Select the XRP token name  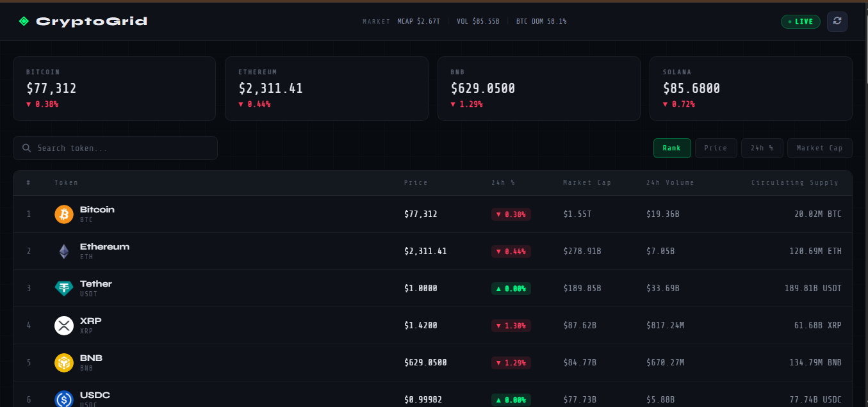90,321
